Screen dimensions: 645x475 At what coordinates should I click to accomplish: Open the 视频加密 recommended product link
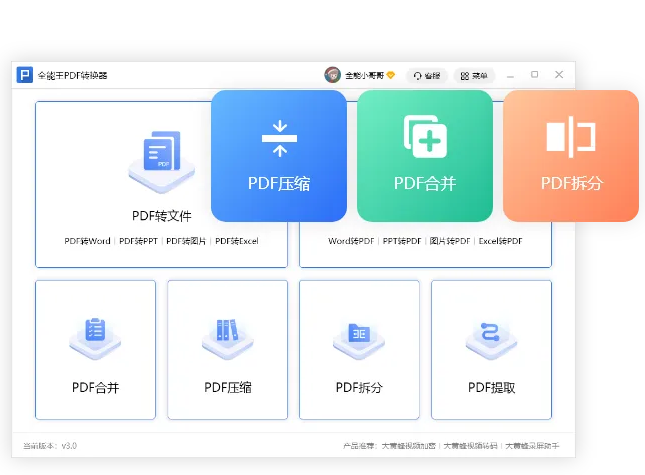pos(408,446)
